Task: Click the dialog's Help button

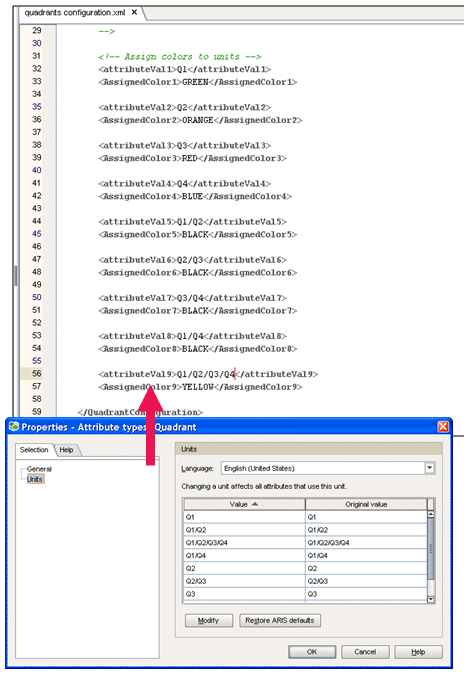Action: point(418,652)
